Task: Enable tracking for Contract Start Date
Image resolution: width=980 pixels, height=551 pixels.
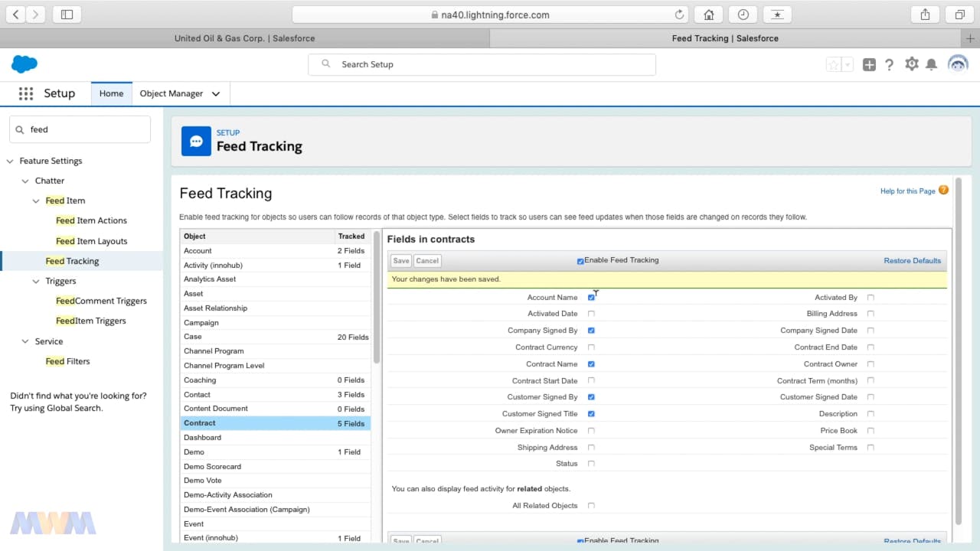Action: pos(591,380)
